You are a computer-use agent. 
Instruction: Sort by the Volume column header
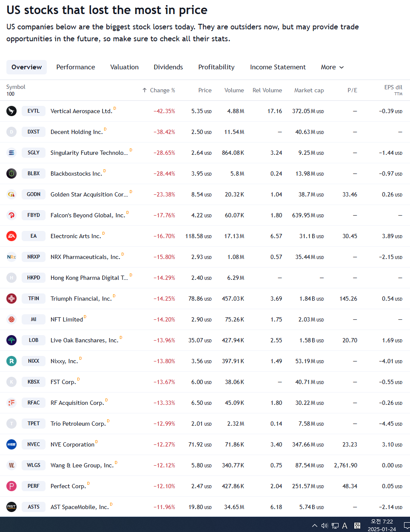click(x=234, y=90)
